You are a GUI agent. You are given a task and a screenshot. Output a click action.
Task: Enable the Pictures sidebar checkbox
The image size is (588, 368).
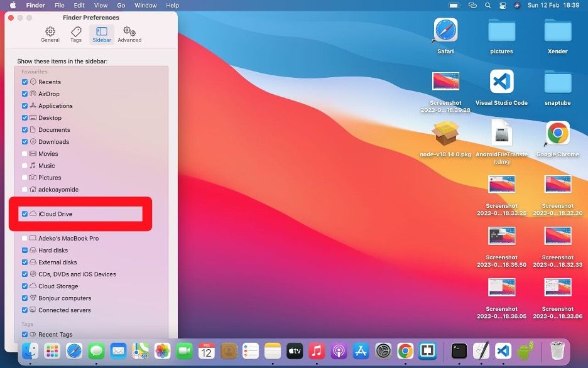[24, 178]
